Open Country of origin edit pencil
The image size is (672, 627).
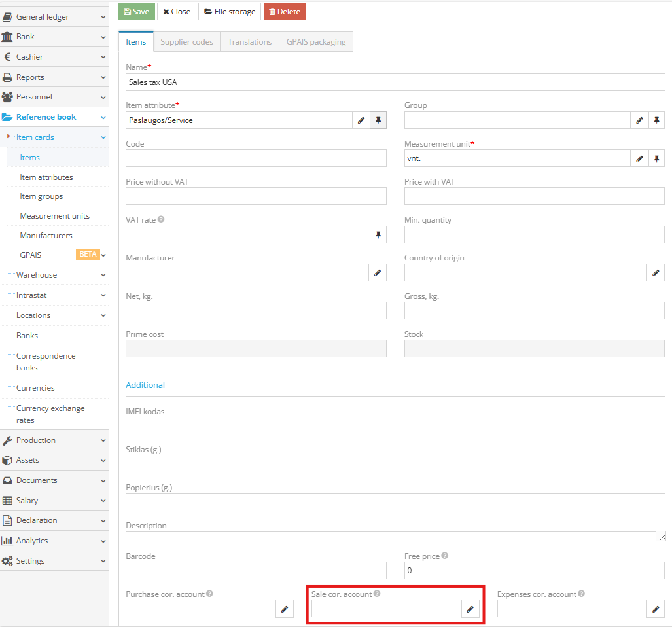point(656,273)
